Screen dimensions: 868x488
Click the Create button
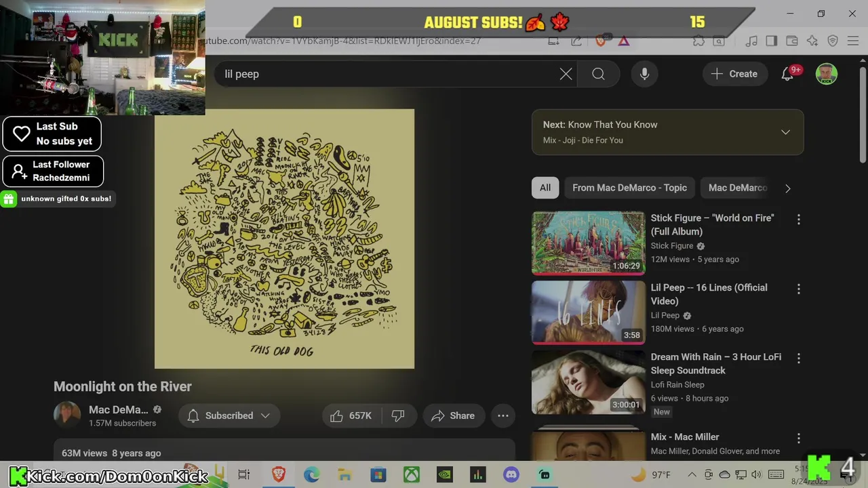click(734, 74)
